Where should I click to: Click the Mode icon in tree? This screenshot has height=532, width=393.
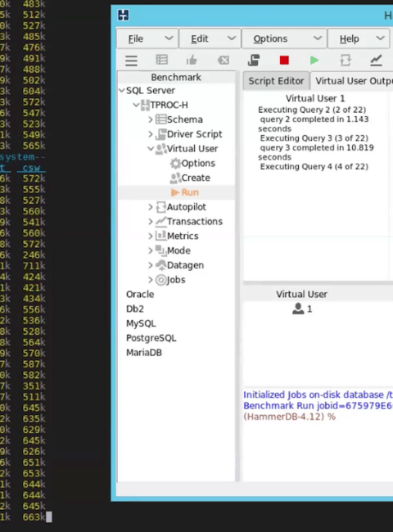160,250
